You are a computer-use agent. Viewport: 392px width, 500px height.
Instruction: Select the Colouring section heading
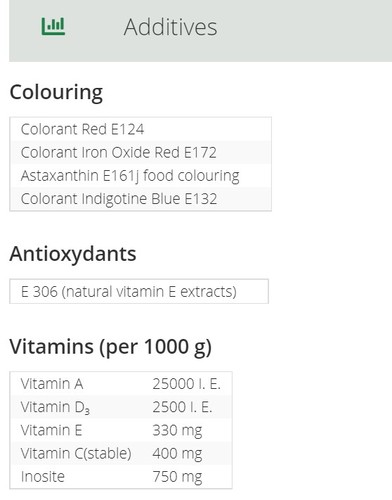coord(56,92)
